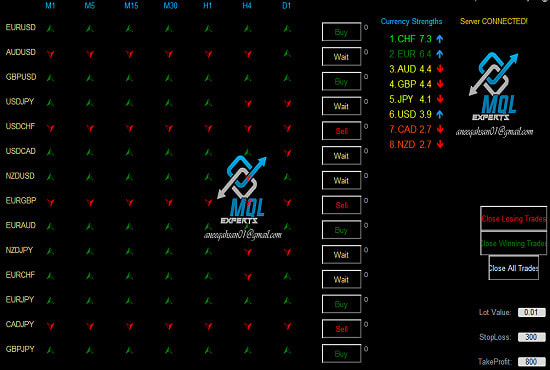Screen dimensions: 550x370
Task: Click EURGBP M30 red down arrow
Action: [x=169, y=202]
